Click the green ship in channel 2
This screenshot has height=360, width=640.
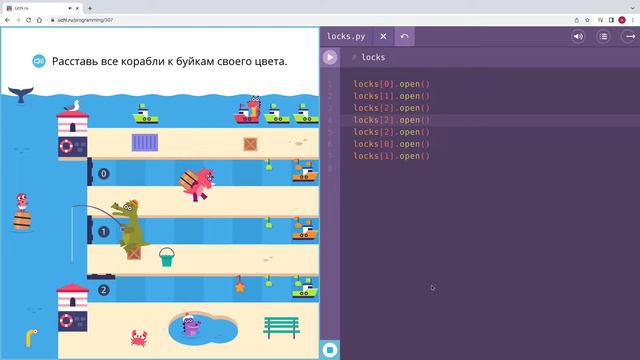pos(304,288)
